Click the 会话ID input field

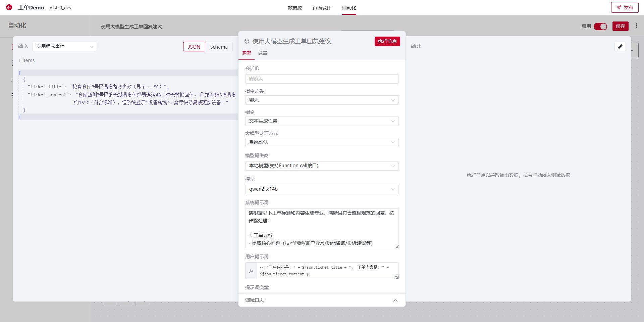tap(321, 79)
